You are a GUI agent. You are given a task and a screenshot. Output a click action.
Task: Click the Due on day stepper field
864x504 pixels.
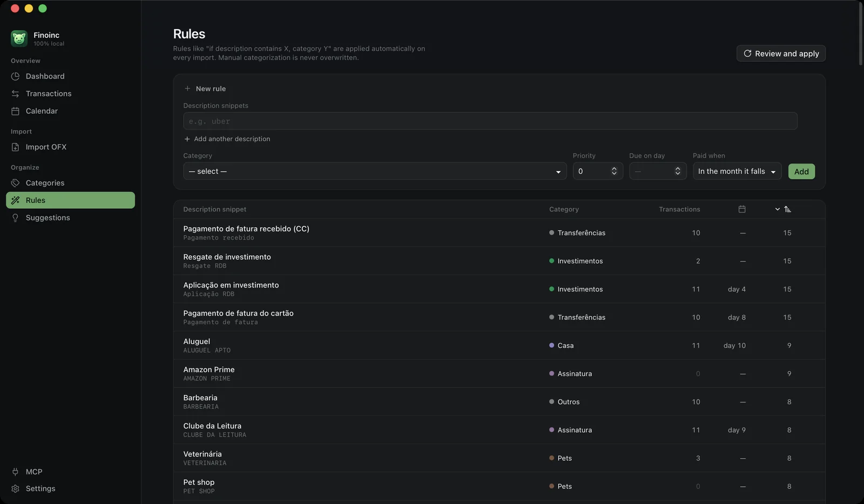(x=658, y=171)
